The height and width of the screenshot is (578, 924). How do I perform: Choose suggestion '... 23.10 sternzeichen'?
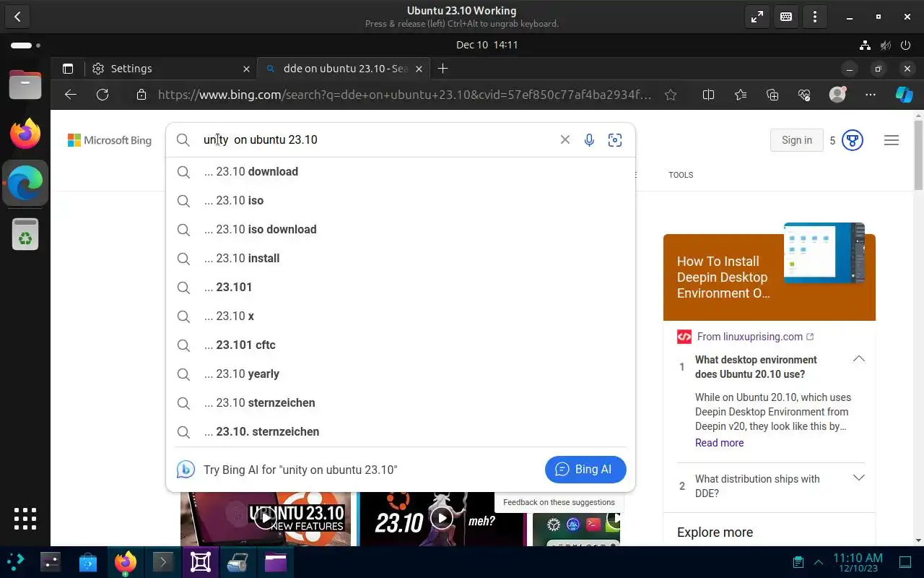pos(401,403)
